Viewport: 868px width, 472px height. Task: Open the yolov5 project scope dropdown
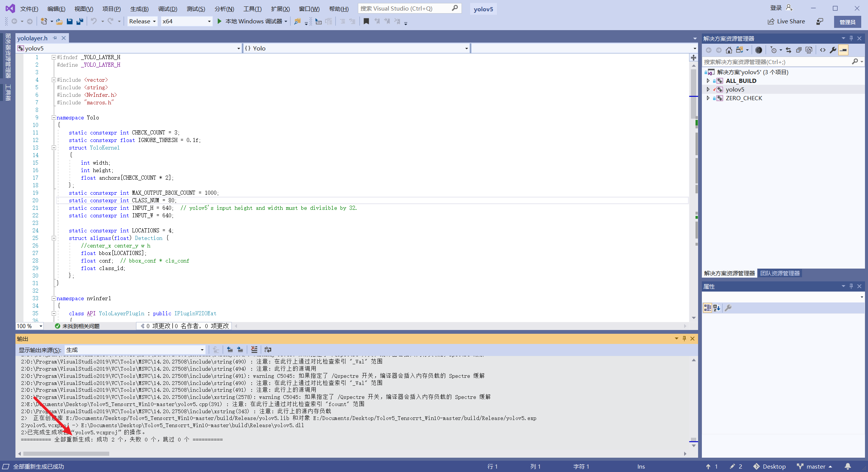click(x=128, y=48)
